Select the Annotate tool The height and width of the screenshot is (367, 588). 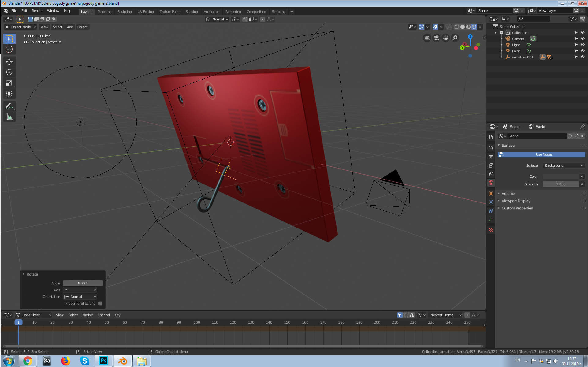point(9,106)
